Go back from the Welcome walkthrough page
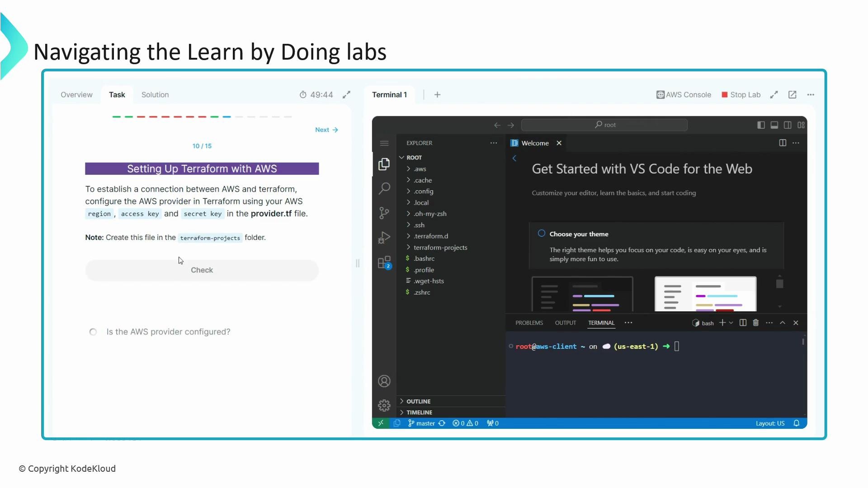Screen dimensions: 868x488 pos(514,158)
